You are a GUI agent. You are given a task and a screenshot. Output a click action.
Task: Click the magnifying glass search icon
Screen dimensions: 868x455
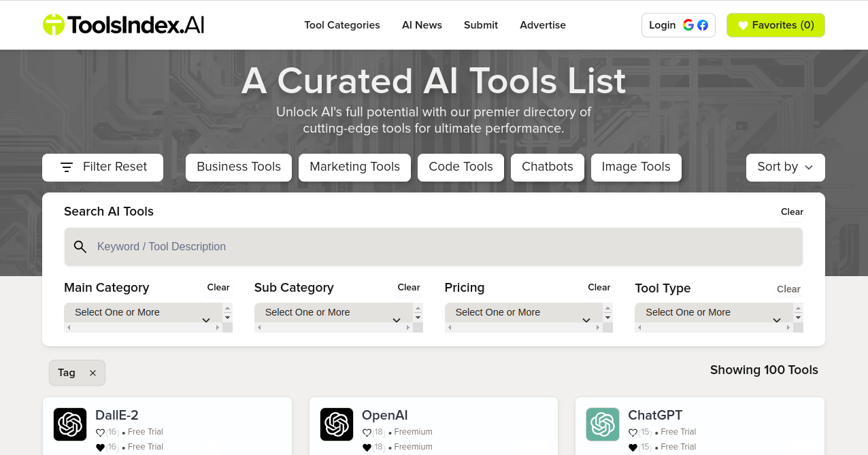click(x=80, y=247)
